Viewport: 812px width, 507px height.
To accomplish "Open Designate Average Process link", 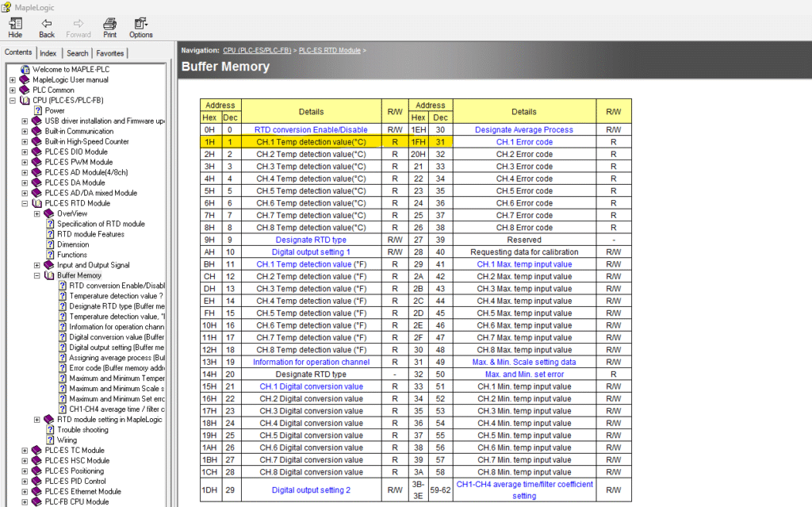I will click(x=524, y=129).
